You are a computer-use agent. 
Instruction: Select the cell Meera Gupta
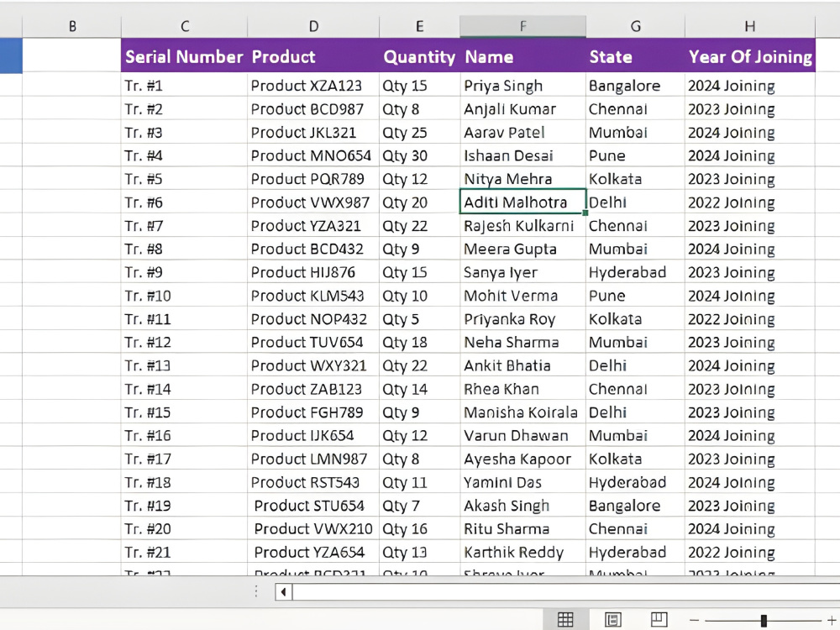522,249
